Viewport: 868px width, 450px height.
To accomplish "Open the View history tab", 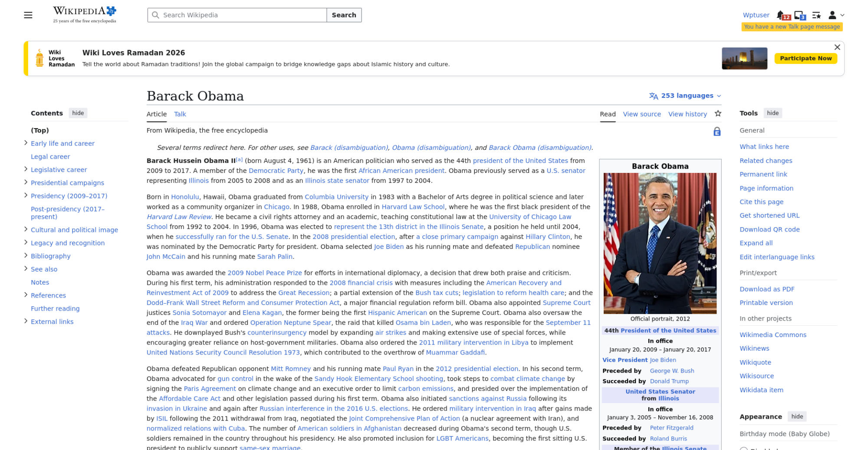I will click(687, 114).
